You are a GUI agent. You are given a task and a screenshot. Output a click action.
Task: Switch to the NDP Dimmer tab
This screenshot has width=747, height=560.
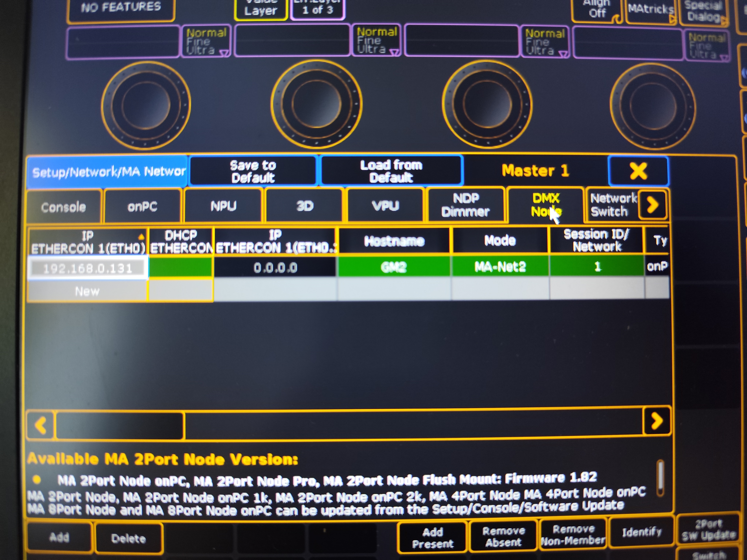466,205
